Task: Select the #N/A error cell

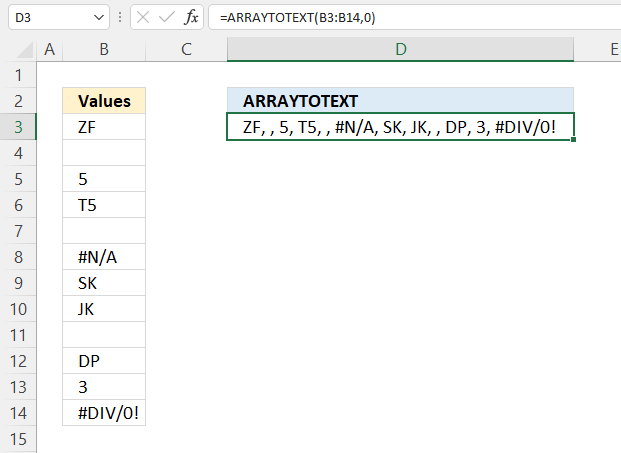Action: 104,257
